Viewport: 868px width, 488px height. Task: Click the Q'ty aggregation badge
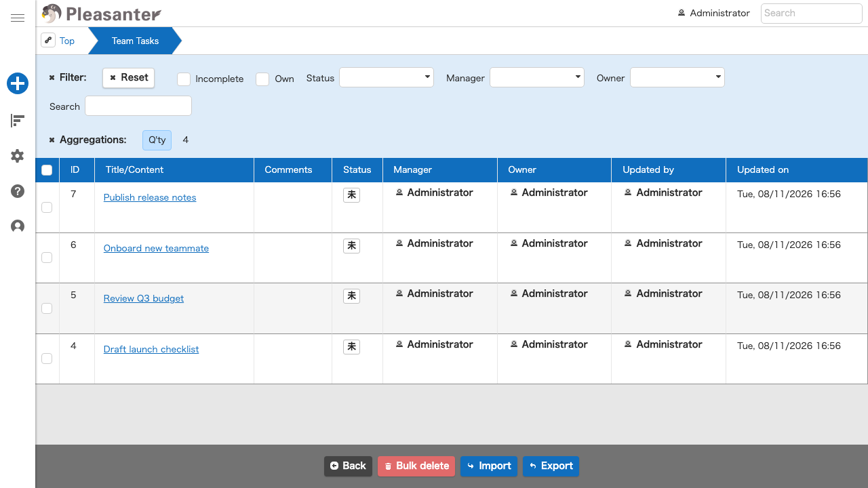tap(157, 140)
